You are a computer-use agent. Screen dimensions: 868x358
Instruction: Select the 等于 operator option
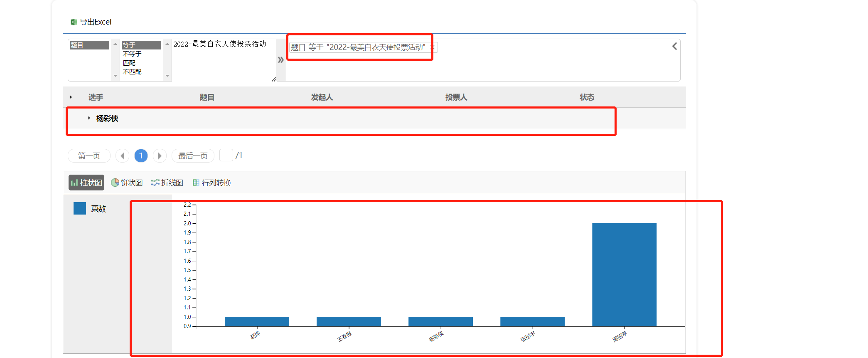[141, 45]
